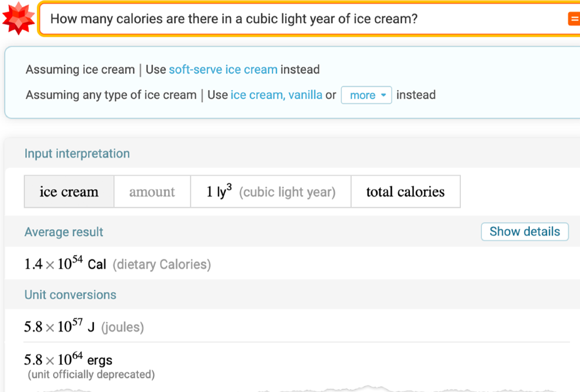Switch assumption to ice cream, vanilla

coord(276,95)
